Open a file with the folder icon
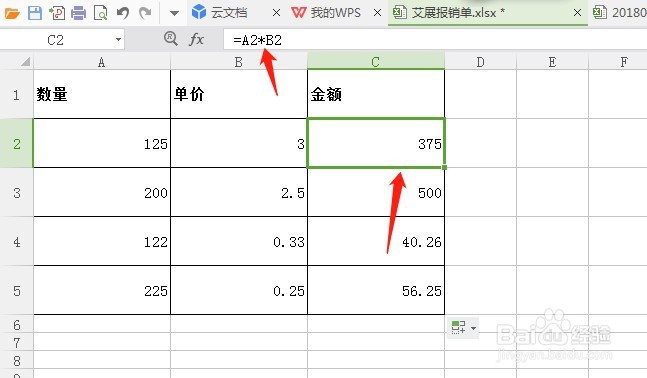The width and height of the screenshot is (647, 378). (12, 14)
